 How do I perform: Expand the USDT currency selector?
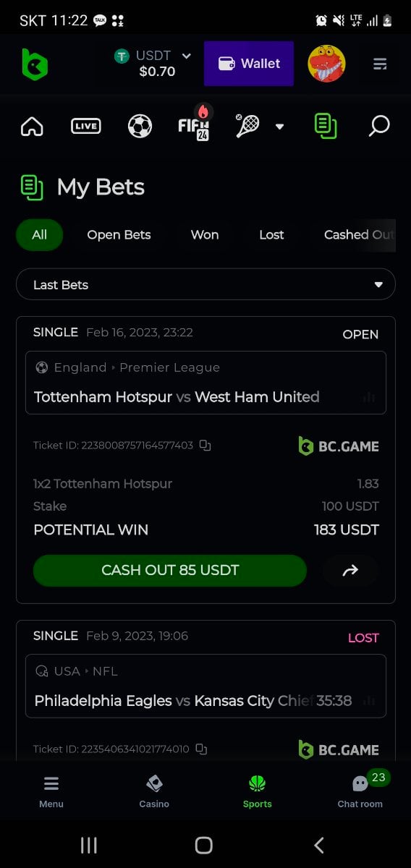point(153,64)
